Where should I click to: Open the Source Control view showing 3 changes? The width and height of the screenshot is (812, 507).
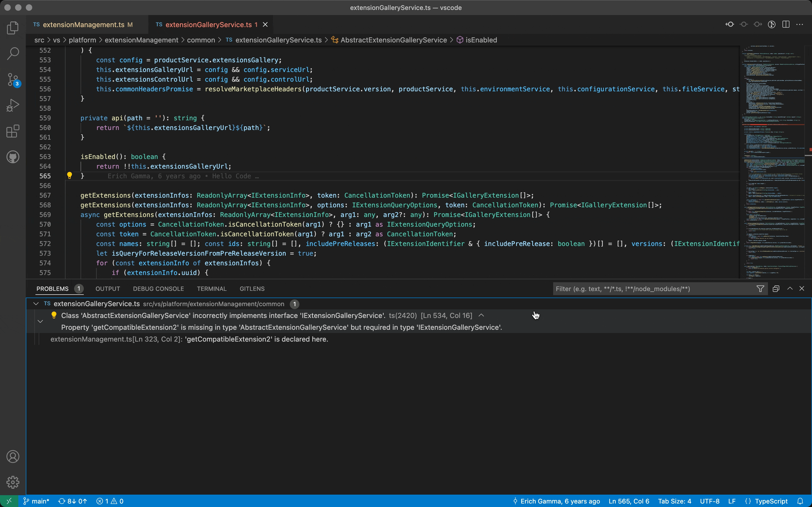13,79
